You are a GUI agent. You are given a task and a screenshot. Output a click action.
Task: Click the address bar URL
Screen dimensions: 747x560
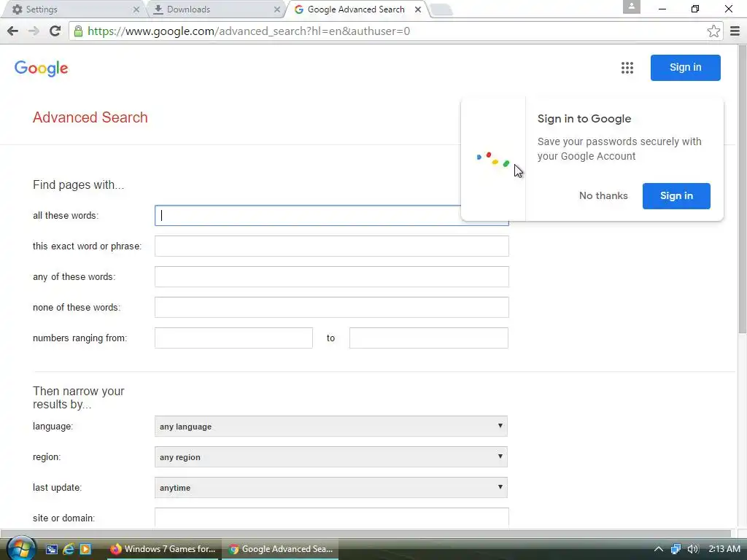[249, 31]
